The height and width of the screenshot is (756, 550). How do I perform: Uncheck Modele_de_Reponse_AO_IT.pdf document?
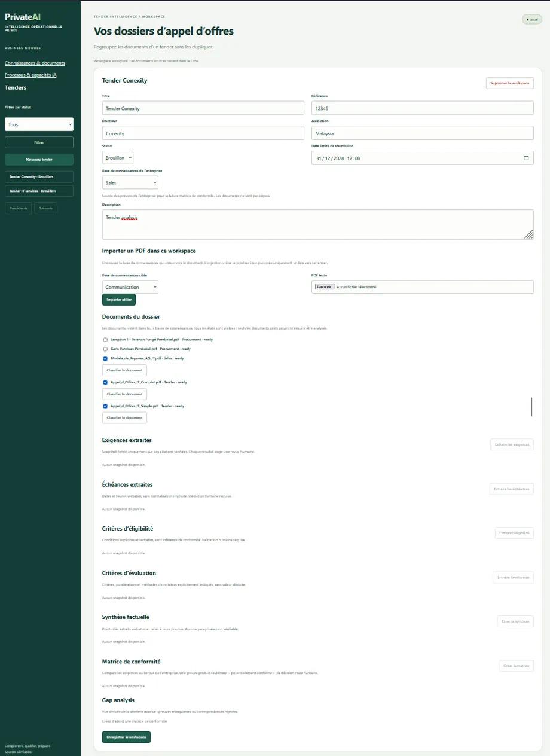point(105,358)
